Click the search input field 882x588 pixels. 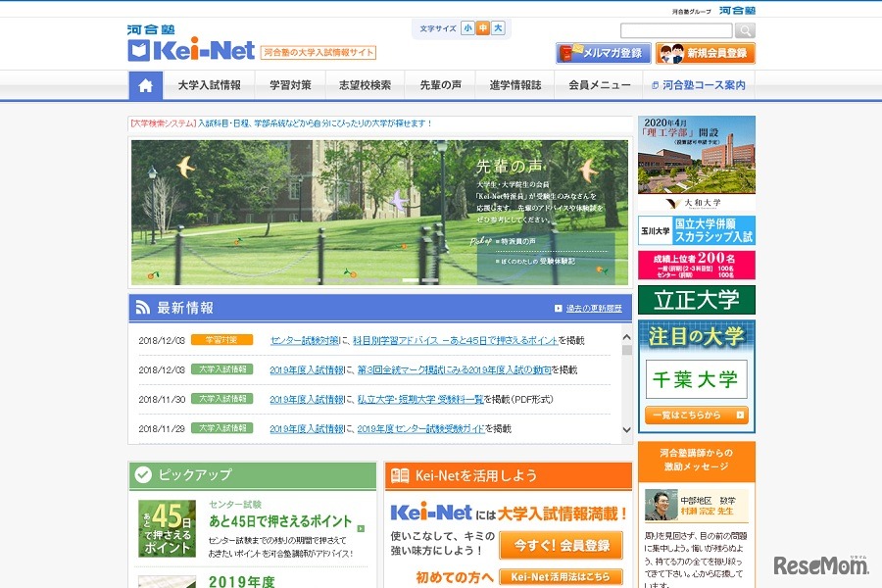[676, 30]
